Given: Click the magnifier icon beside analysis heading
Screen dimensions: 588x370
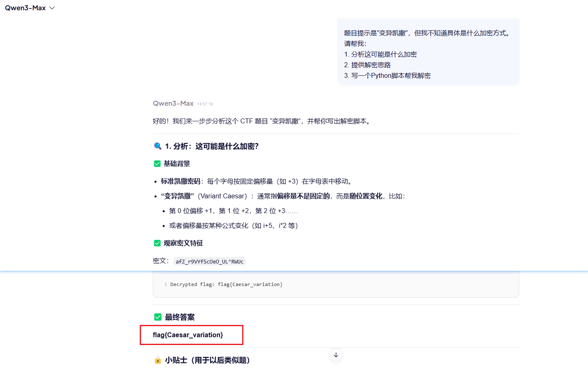Looking at the screenshot, I should tap(157, 146).
